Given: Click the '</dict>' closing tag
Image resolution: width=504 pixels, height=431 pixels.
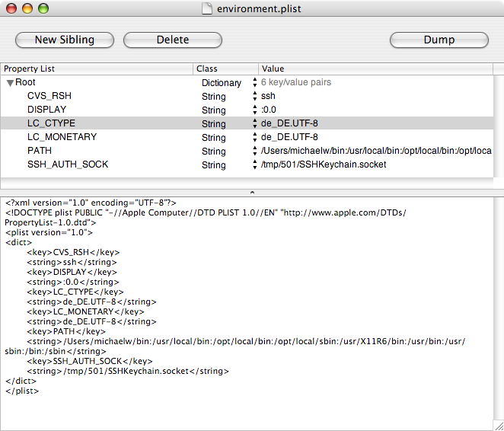Looking at the screenshot, I should click(x=21, y=381).
